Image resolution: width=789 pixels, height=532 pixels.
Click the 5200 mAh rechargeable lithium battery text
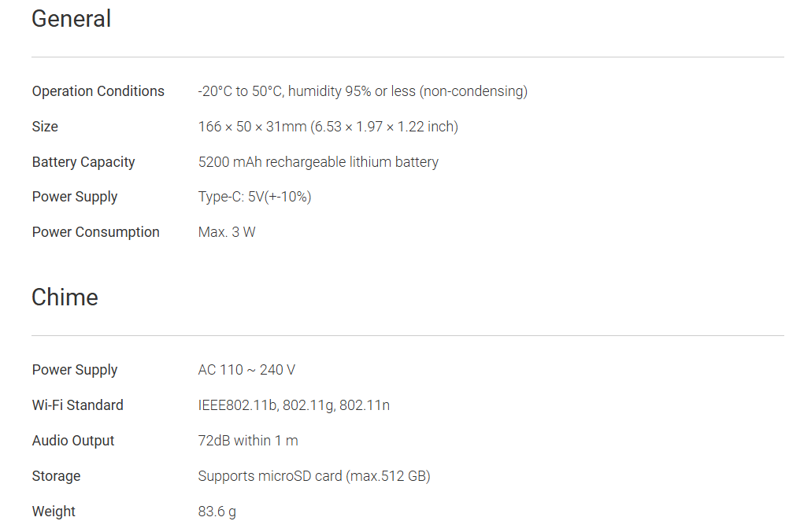click(318, 162)
